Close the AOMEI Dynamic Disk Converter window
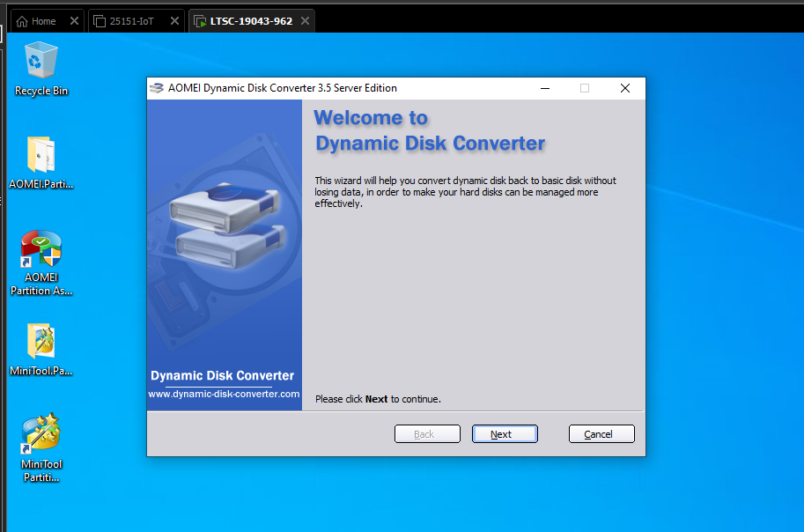 coord(625,88)
